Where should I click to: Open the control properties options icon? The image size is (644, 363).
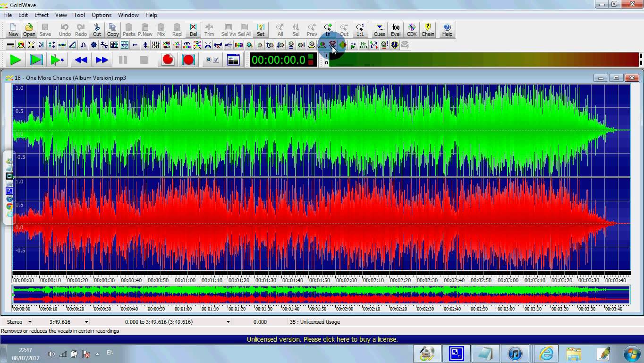(x=212, y=60)
